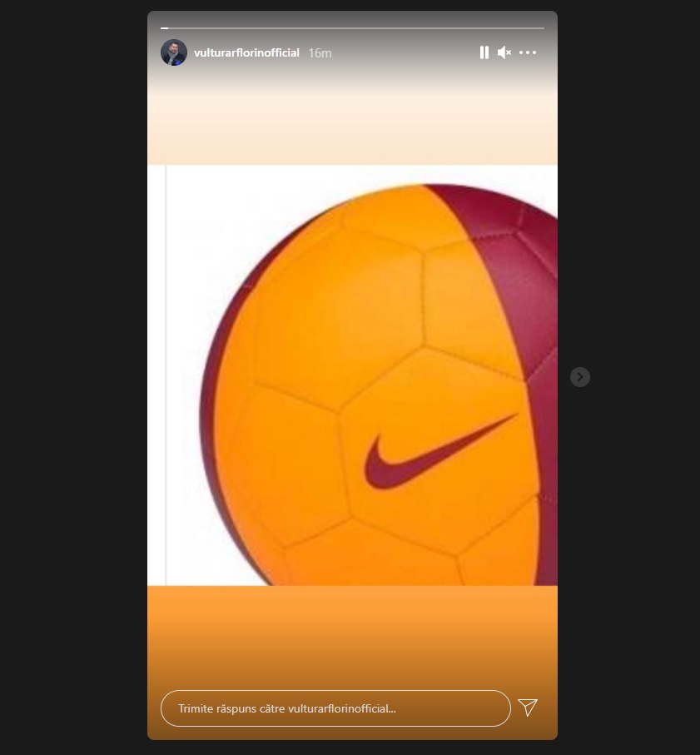Click orange gradient area below ball image
Screen dimensions: 700x755
click(352, 636)
